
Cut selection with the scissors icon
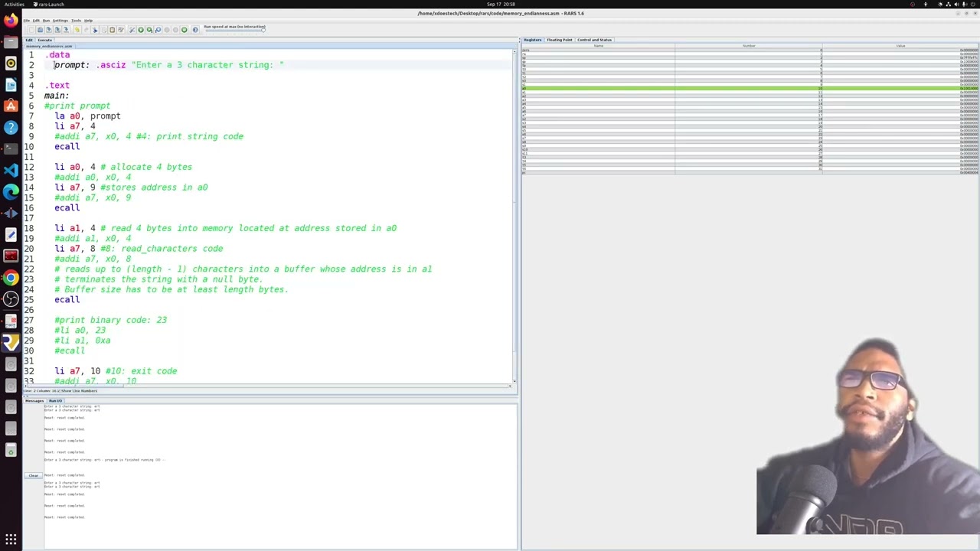point(95,30)
